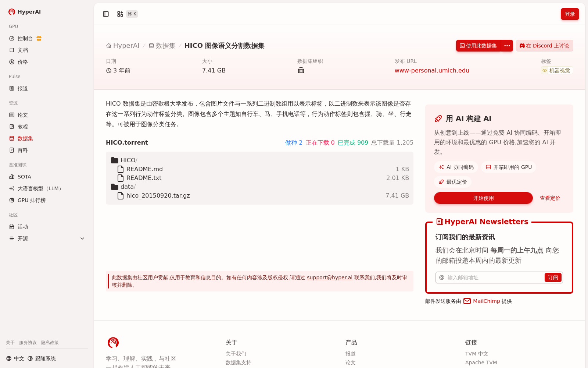Click the HICO folder icon
The image size is (588, 368).
(115, 160)
